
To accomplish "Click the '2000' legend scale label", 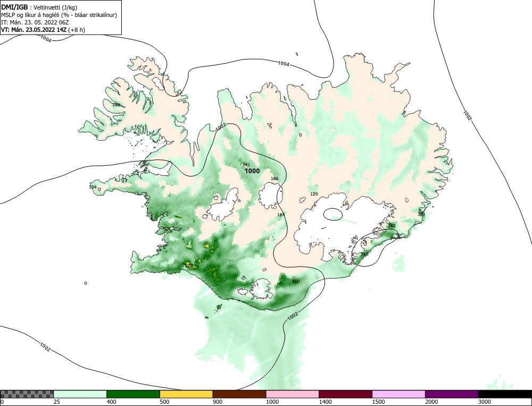I will (431, 402).
